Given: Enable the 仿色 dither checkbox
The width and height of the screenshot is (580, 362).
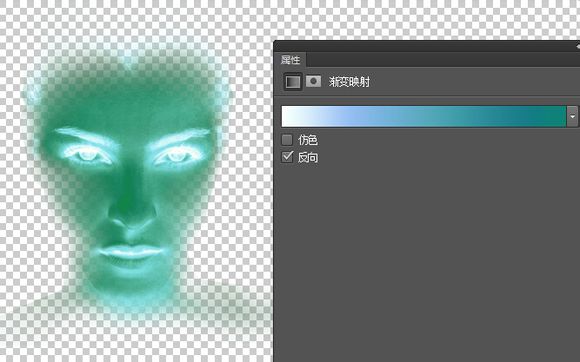Looking at the screenshot, I should (287, 140).
